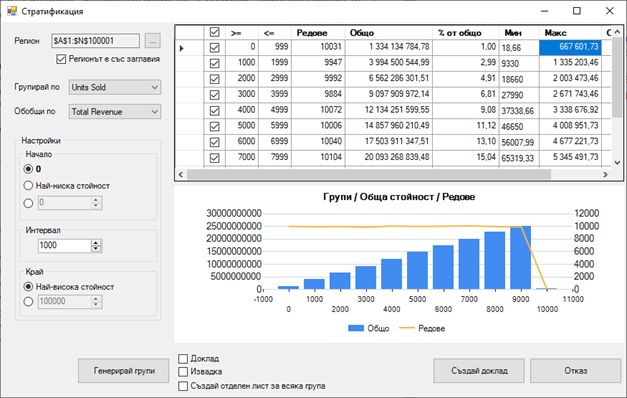
Task: Open the region range picker button
Action: 153,41
